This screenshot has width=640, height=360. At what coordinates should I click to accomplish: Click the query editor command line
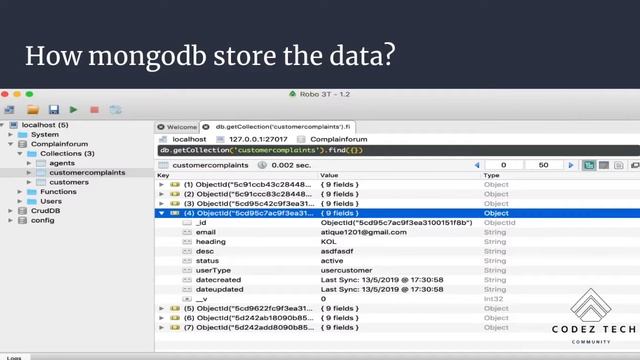coord(398,150)
